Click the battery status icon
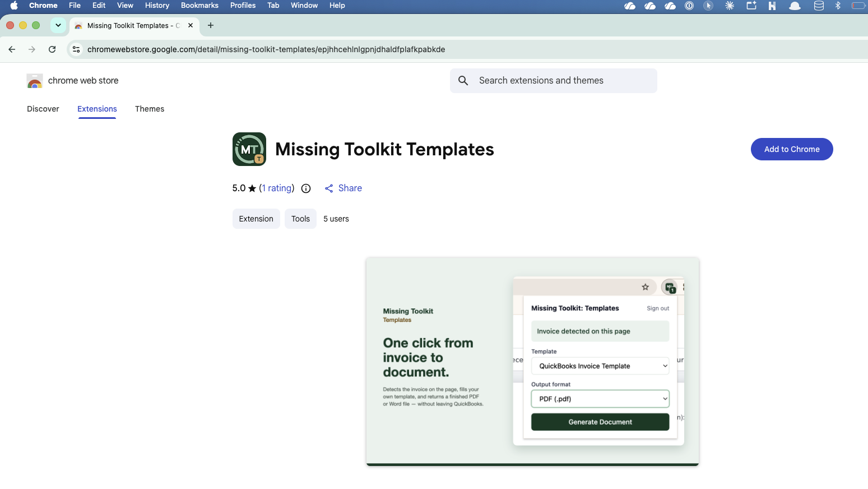868x489 pixels. [859, 6]
